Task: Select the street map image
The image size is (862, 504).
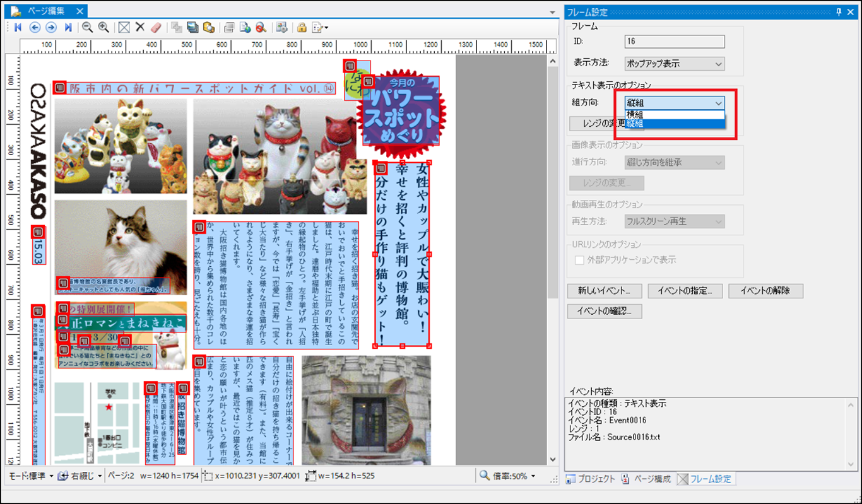Action: [x=97, y=423]
